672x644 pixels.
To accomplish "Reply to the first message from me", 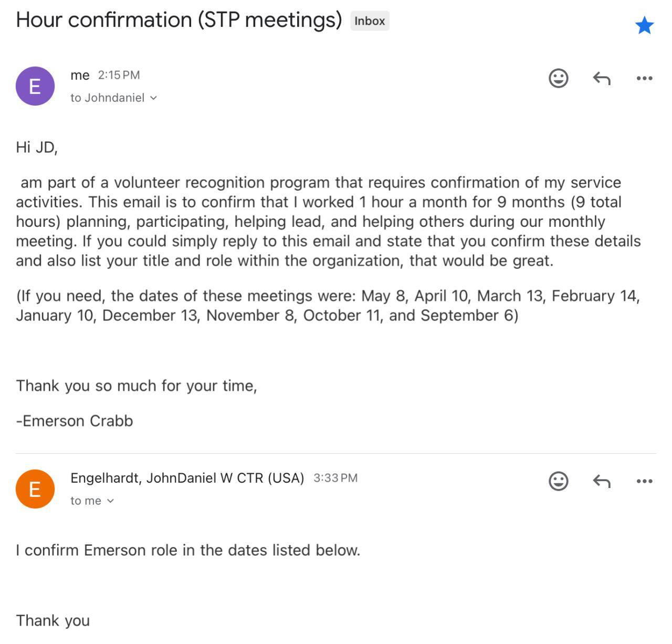I will pyautogui.click(x=602, y=78).
